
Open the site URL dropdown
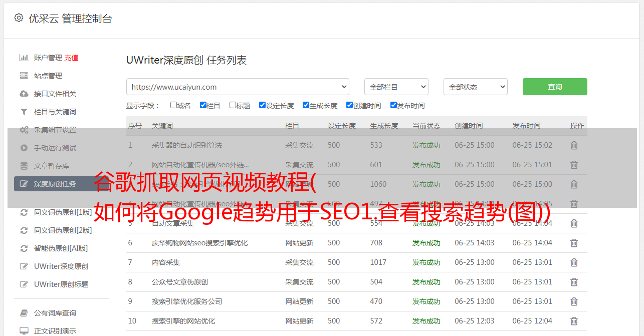238,87
